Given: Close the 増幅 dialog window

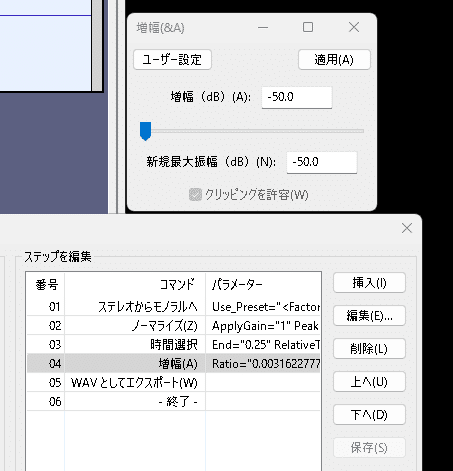Looking at the screenshot, I should 354,27.
